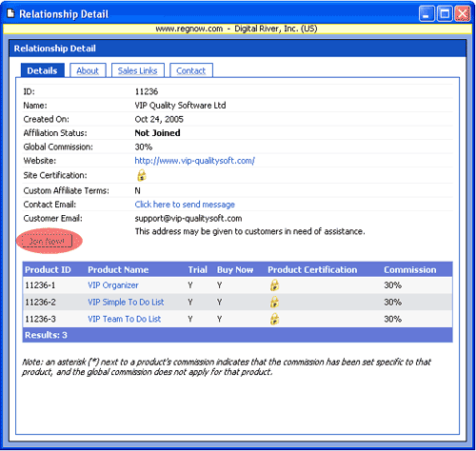The height and width of the screenshot is (451, 476).
Task: Select the Details tab
Action: 42,70
